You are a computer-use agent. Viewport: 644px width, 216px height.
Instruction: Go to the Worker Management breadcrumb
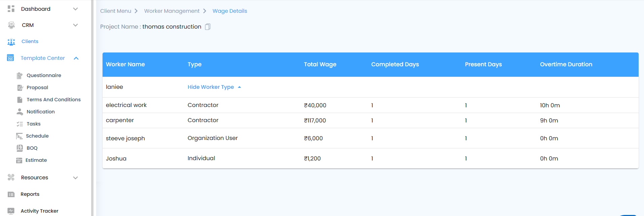[x=172, y=11]
